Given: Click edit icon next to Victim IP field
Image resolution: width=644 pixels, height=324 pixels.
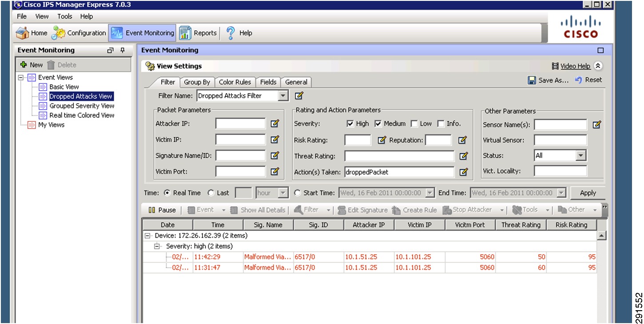Looking at the screenshot, I should pyautogui.click(x=275, y=140).
